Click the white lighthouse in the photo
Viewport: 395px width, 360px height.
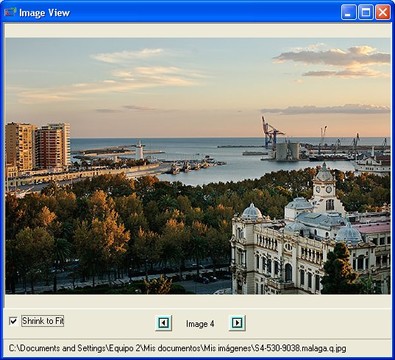tap(139, 150)
